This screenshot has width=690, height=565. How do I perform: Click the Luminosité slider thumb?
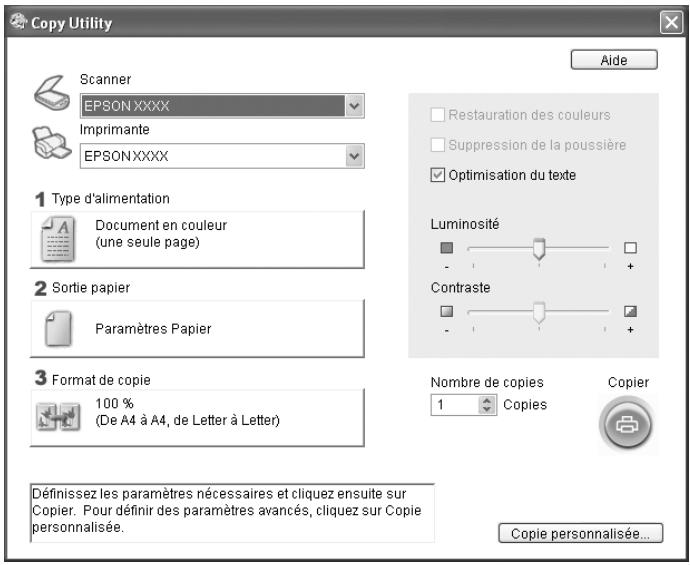pyautogui.click(x=539, y=249)
